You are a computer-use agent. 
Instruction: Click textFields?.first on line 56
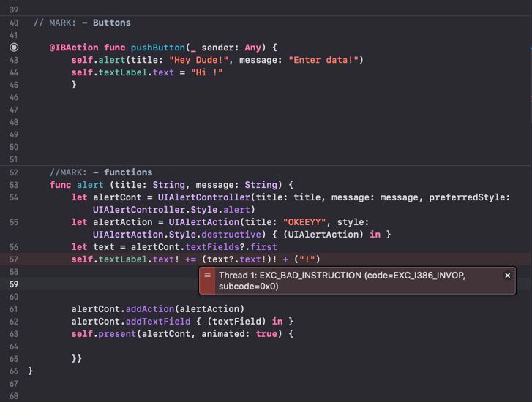[231, 247]
